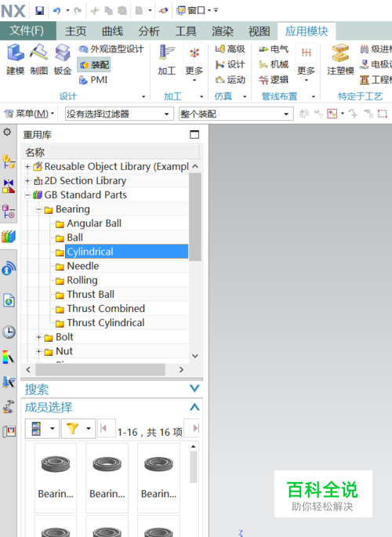Open 机械 routing module
Screen dimensions: 392x537
pyautogui.click(x=274, y=65)
